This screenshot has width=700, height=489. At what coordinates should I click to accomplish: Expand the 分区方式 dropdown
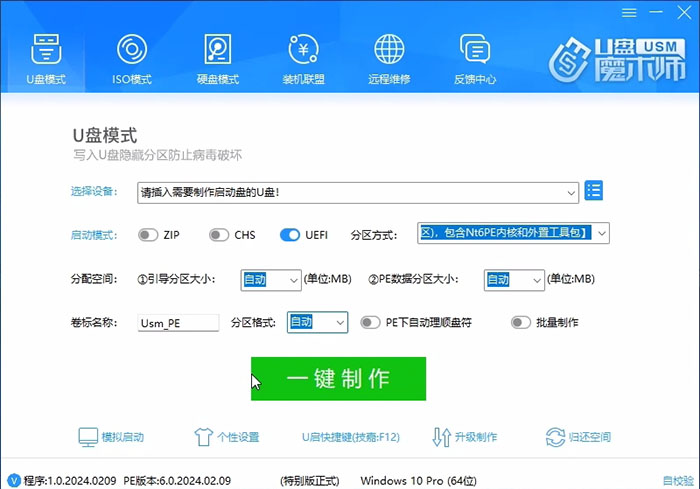click(602, 233)
